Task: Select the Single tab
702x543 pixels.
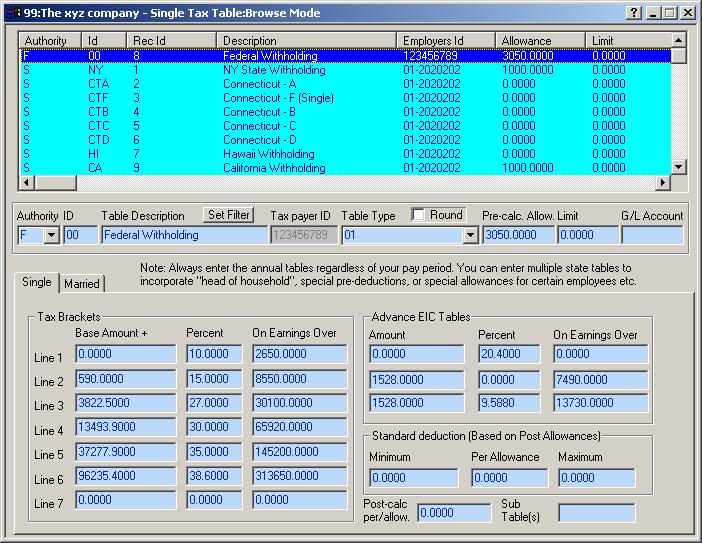Action: pos(37,283)
